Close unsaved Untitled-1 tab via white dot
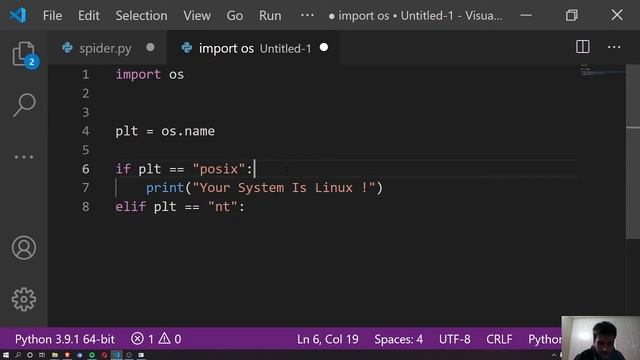 click(x=324, y=47)
